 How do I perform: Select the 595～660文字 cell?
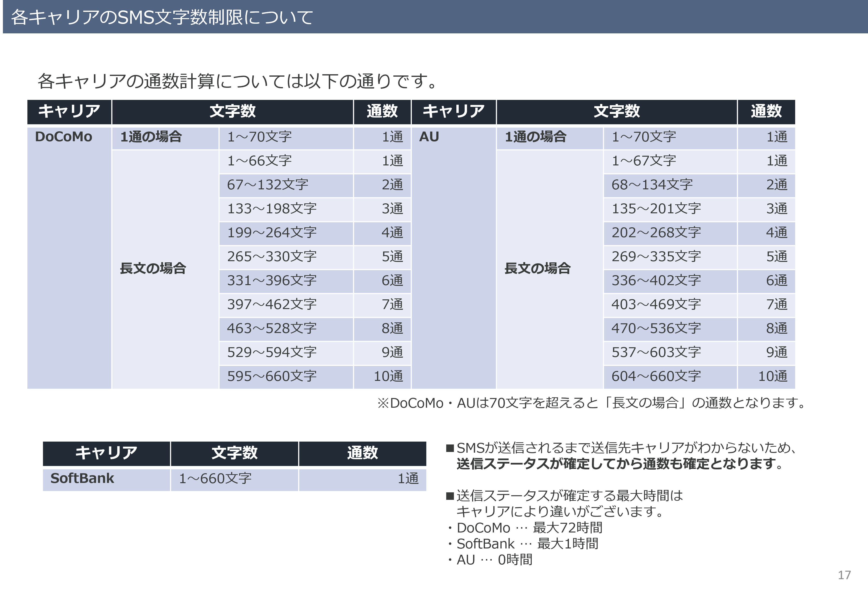coord(272,376)
